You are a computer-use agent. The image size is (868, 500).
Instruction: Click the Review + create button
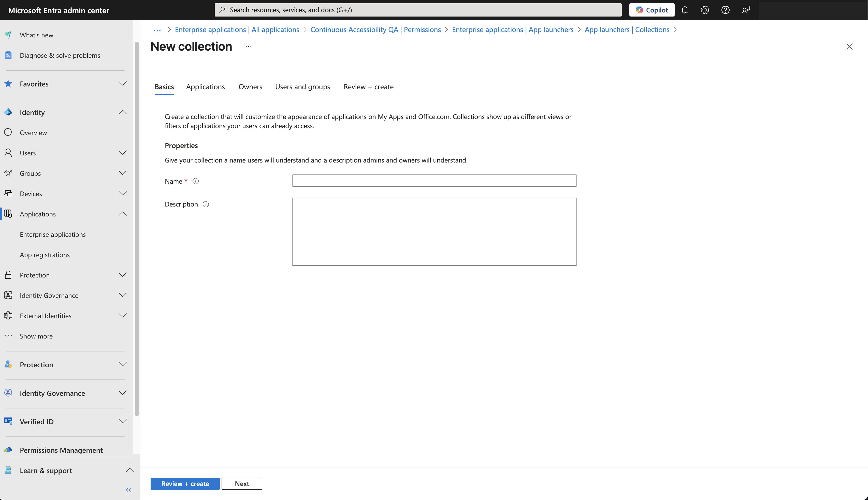tap(185, 483)
